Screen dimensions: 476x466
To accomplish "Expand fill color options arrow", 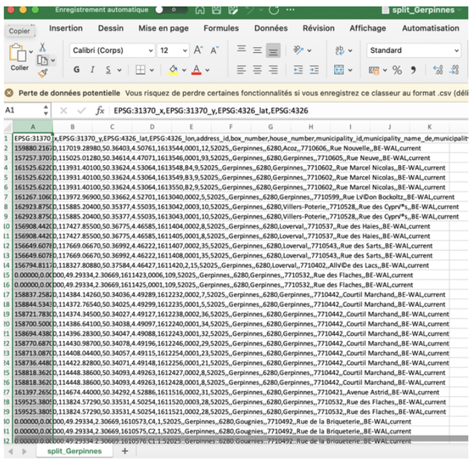I will pos(184,70).
